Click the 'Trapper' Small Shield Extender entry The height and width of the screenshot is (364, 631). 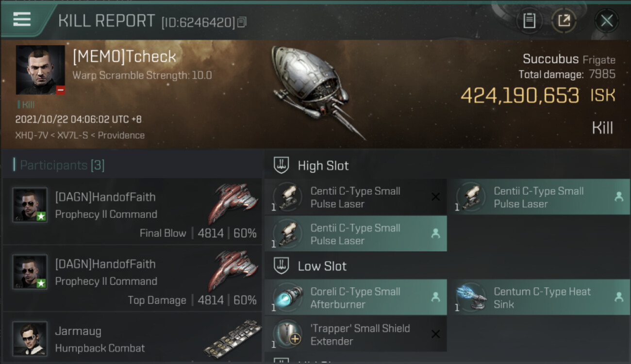point(356,334)
